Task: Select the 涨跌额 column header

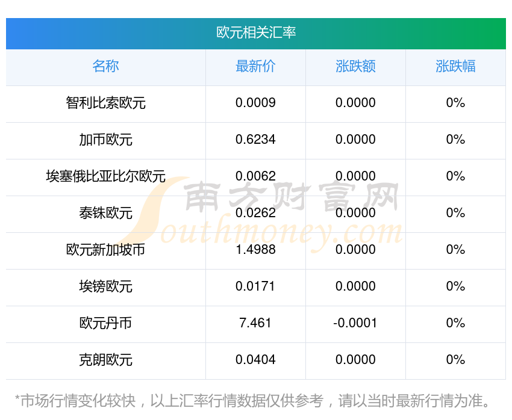Action: pos(355,66)
